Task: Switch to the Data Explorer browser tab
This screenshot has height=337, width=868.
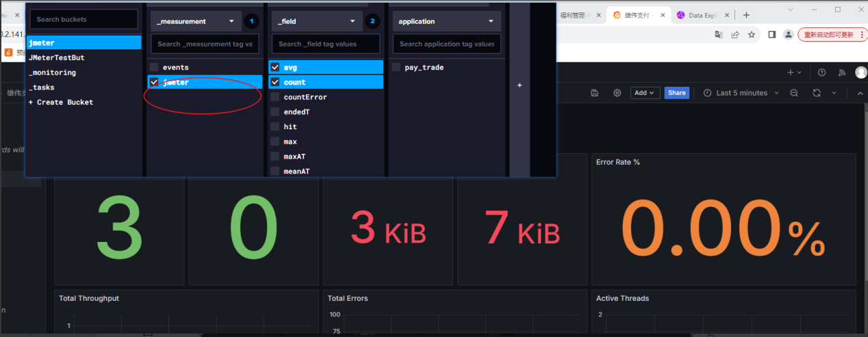Action: tap(703, 15)
